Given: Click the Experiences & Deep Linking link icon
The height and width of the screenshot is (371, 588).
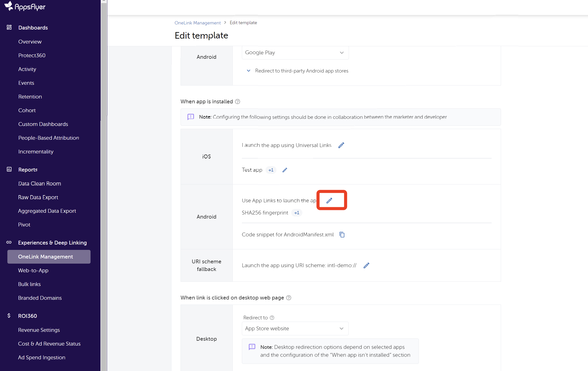Looking at the screenshot, I should 9,242.
